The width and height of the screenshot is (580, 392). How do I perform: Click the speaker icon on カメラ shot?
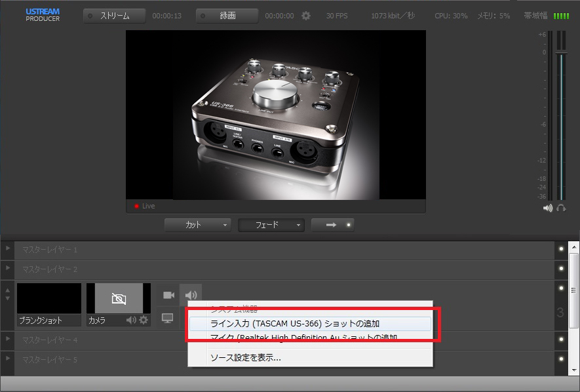point(131,320)
